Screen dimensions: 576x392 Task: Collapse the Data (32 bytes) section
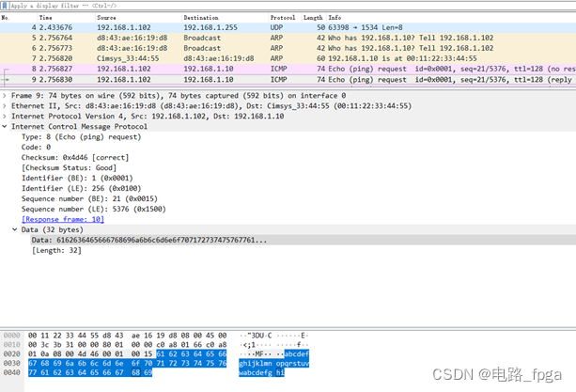15,229
